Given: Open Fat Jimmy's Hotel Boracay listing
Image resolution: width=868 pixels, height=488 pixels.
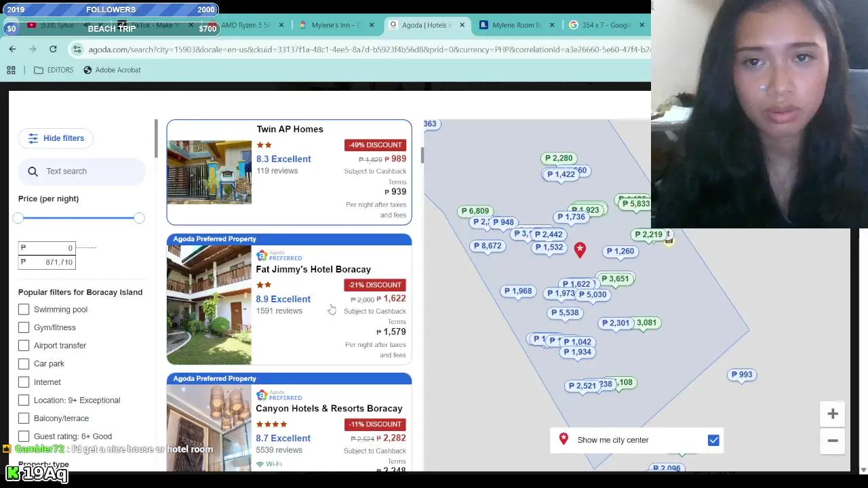Looking at the screenshot, I should click(313, 270).
